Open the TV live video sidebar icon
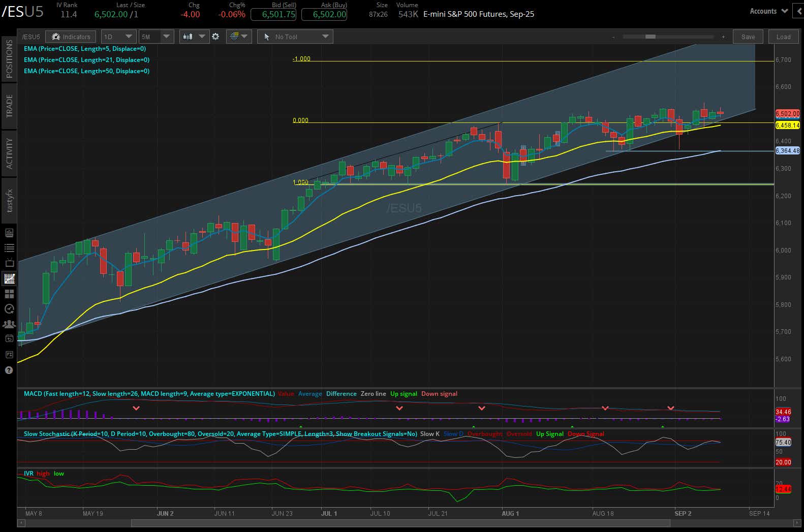This screenshot has height=532, width=804. coord(9,263)
